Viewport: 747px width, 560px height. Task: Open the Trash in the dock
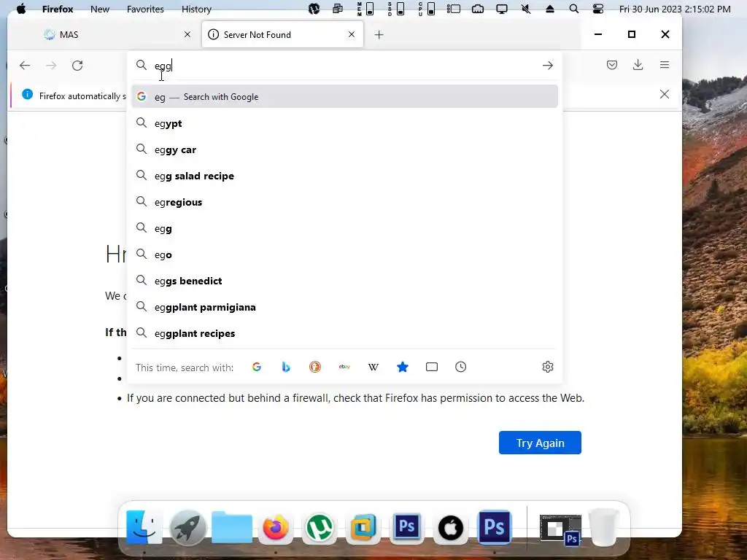(603, 527)
